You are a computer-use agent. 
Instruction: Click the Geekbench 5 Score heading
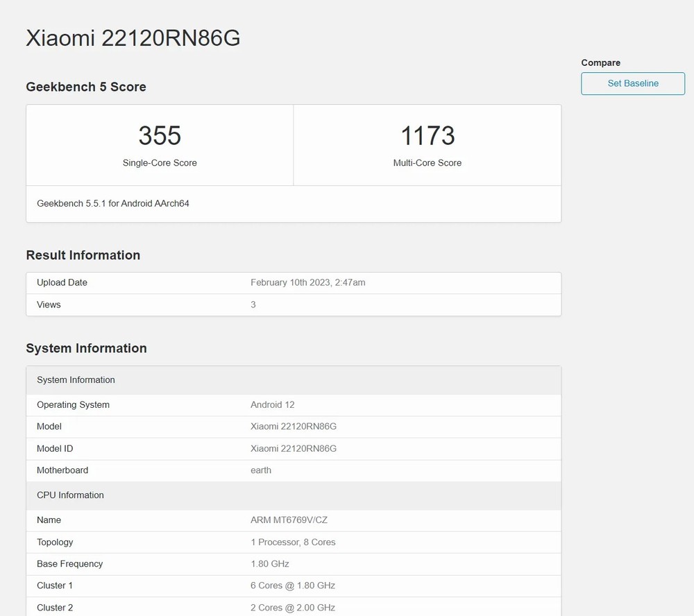tap(86, 87)
